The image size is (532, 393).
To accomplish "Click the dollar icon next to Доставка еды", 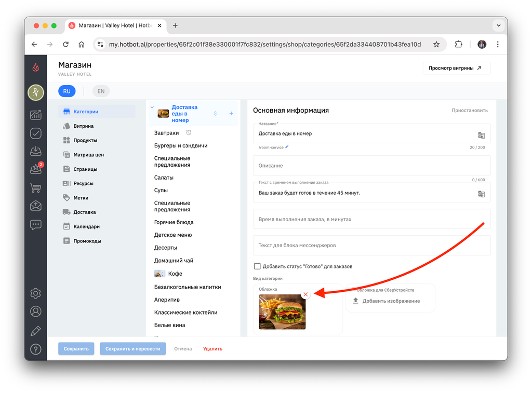I will coord(215,114).
